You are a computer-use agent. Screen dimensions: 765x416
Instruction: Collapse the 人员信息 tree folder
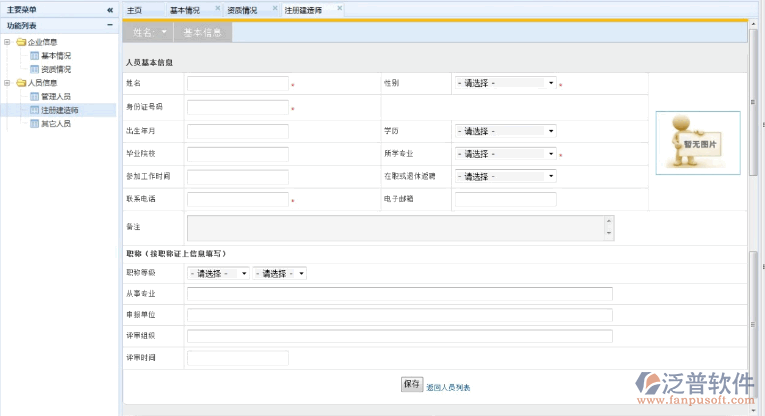pos(8,83)
